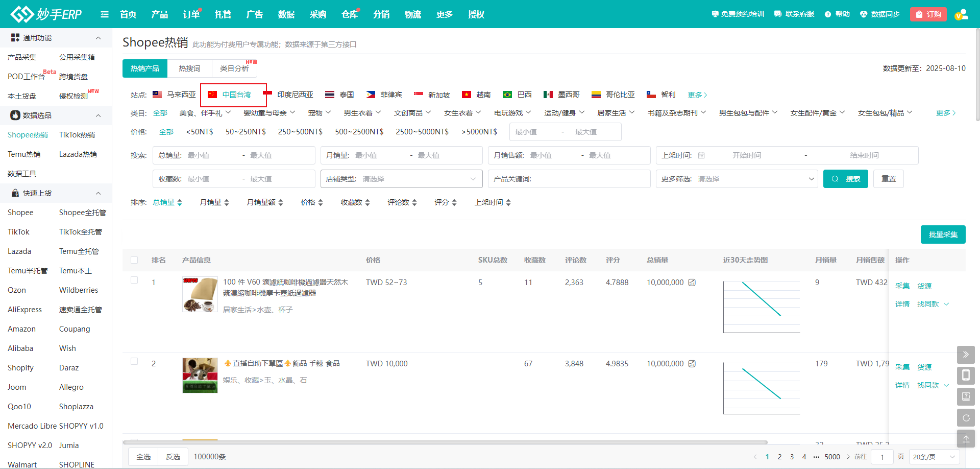The image size is (980, 469).
Task: Choose the 菲律宾 site
Action: [x=384, y=95]
